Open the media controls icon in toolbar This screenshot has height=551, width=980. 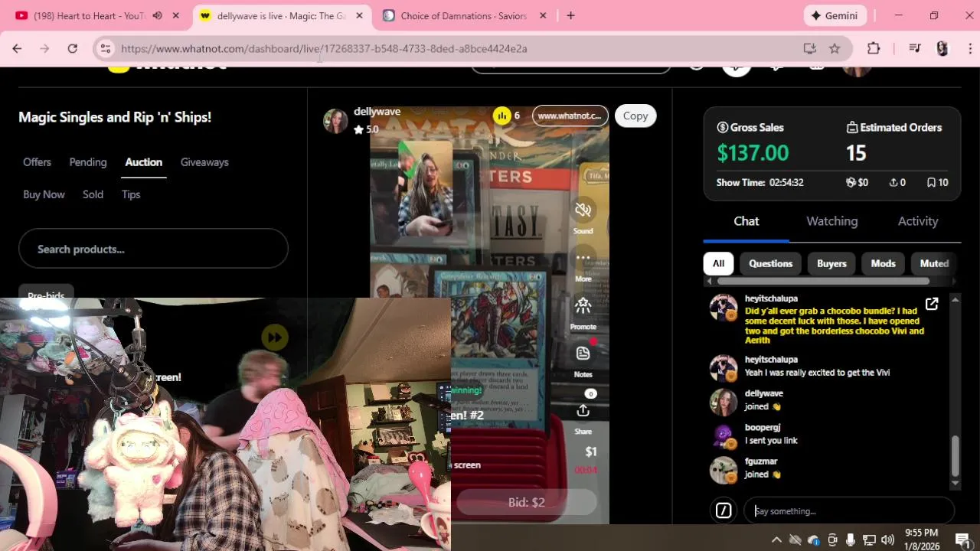point(914,48)
